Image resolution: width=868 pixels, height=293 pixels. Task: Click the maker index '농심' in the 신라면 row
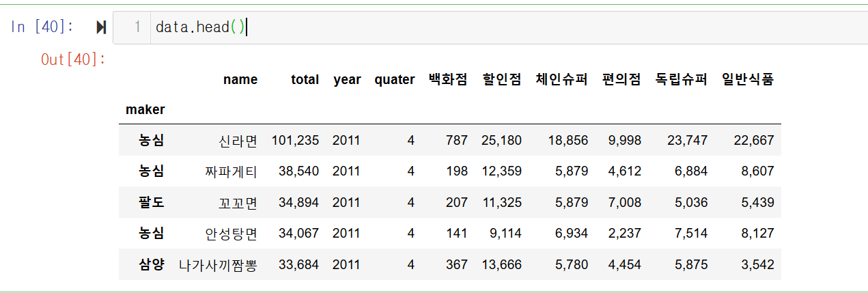pos(151,141)
